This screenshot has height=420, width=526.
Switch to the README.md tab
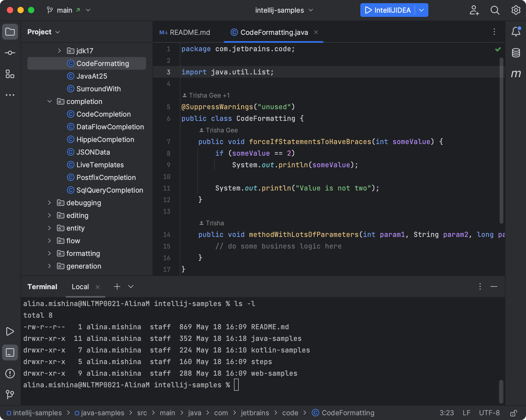pyautogui.click(x=189, y=32)
